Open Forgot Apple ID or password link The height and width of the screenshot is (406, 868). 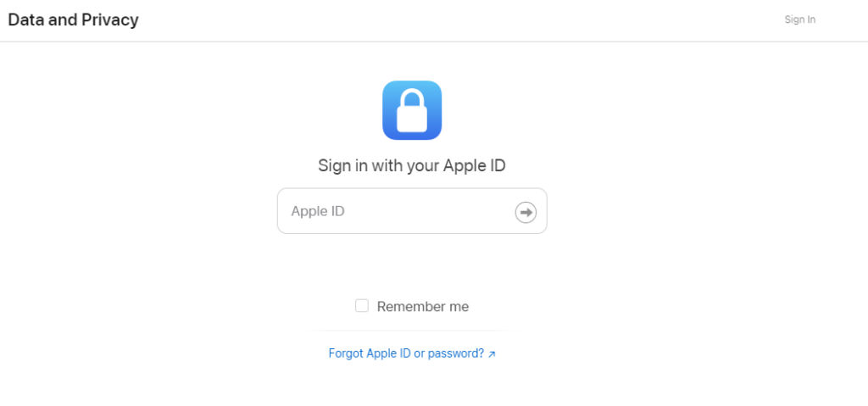pyautogui.click(x=412, y=353)
